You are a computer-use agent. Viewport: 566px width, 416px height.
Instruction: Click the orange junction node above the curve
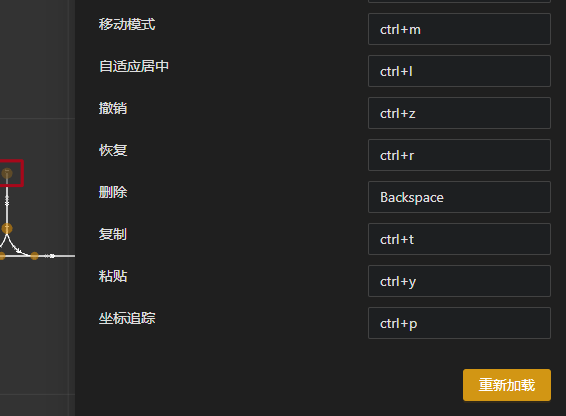pyautogui.click(x=7, y=228)
